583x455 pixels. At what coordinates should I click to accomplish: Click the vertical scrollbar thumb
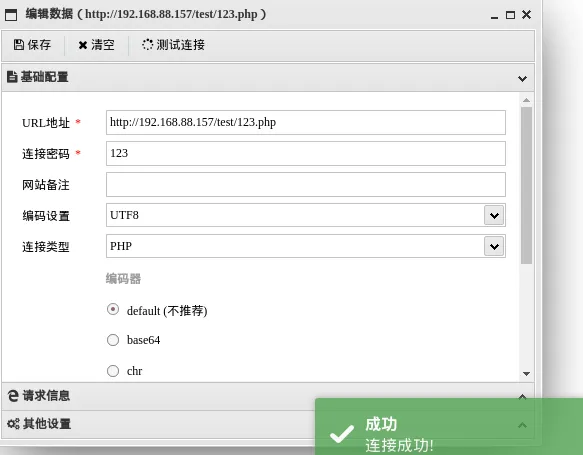[526, 185]
